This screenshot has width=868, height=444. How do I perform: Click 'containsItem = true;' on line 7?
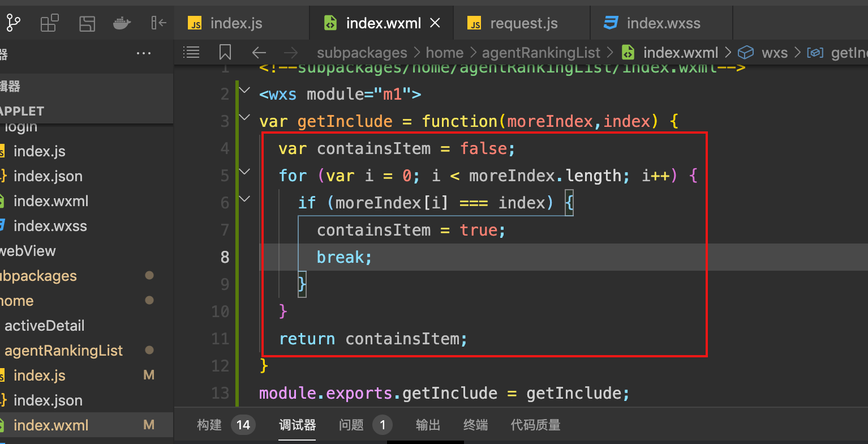coord(411,230)
